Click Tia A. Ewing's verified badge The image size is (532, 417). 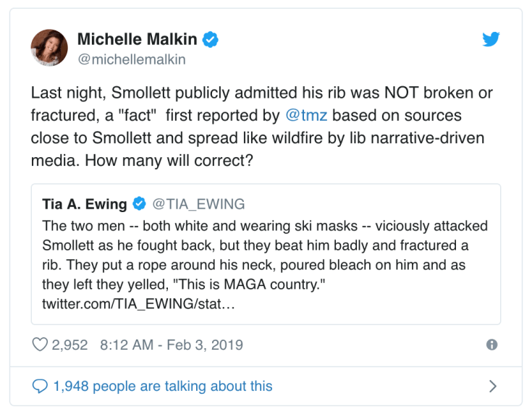(139, 204)
